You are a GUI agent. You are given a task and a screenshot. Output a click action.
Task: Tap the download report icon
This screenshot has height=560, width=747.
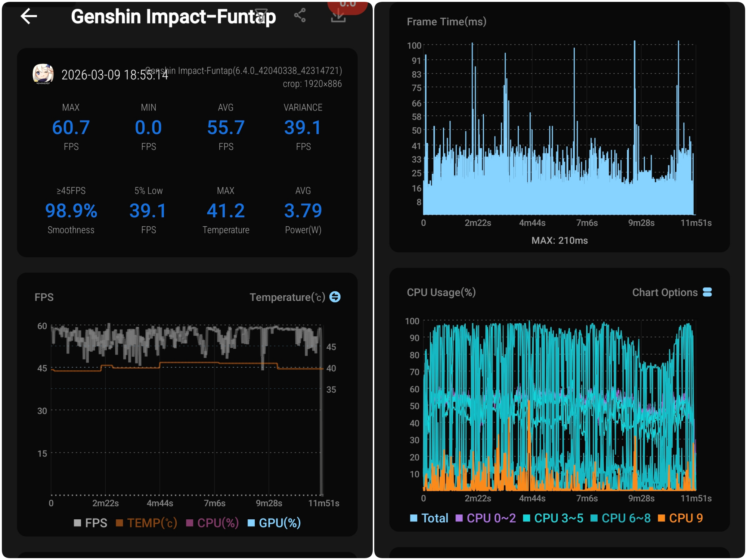[338, 16]
